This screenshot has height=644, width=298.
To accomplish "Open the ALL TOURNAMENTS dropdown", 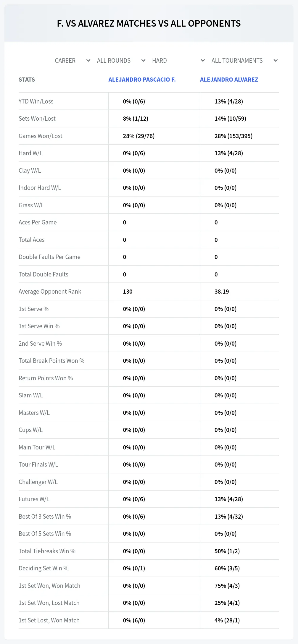I will click(x=244, y=61).
